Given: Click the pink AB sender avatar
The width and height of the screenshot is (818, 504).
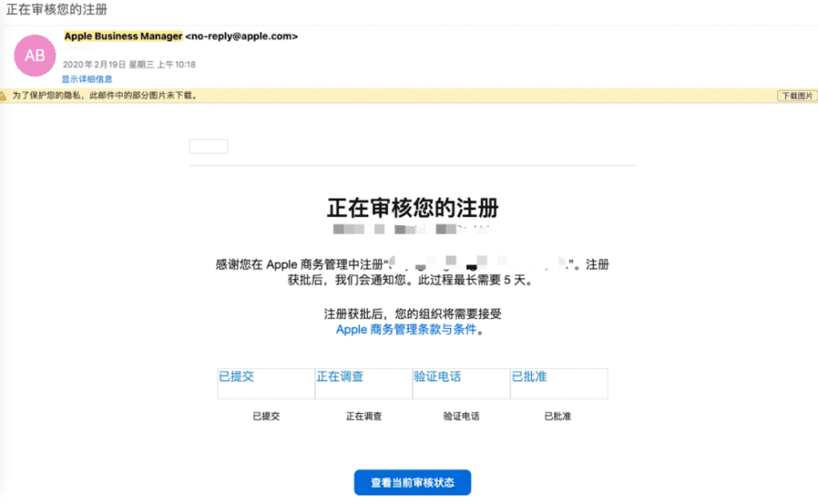Looking at the screenshot, I should pos(34,56).
